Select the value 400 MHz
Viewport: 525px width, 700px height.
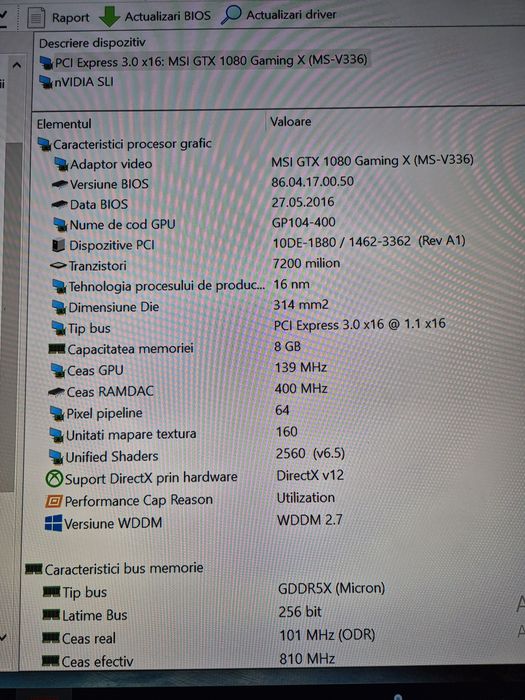301,388
